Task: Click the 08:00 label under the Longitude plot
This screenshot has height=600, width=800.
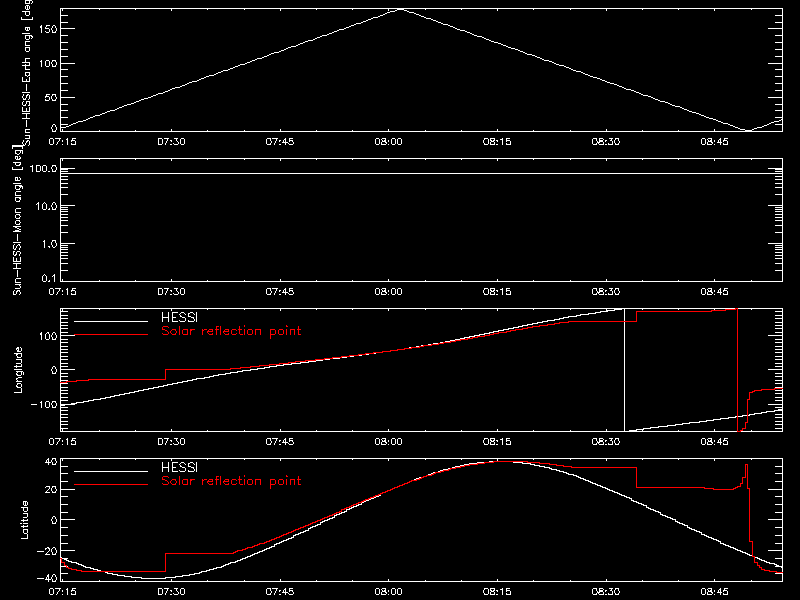Action: tap(388, 442)
